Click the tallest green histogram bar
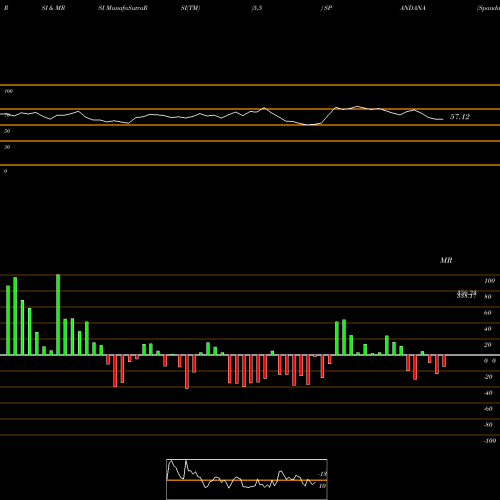Screen dimensions: 500x500 58,315
